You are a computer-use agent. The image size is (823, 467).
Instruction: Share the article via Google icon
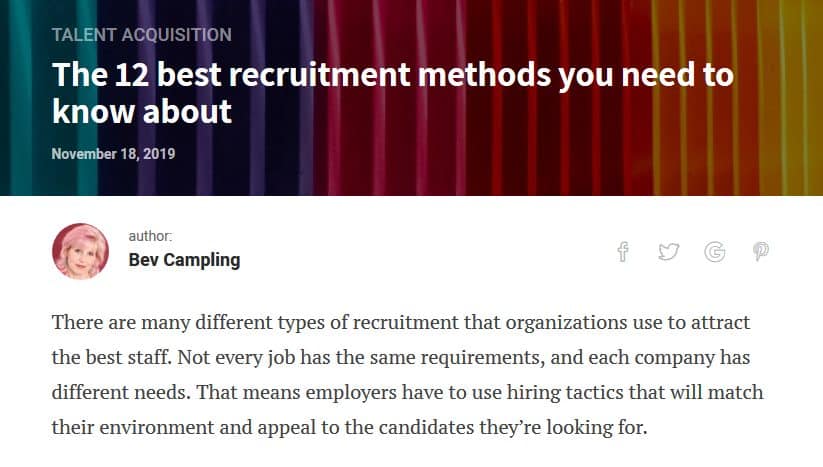[x=714, y=252]
